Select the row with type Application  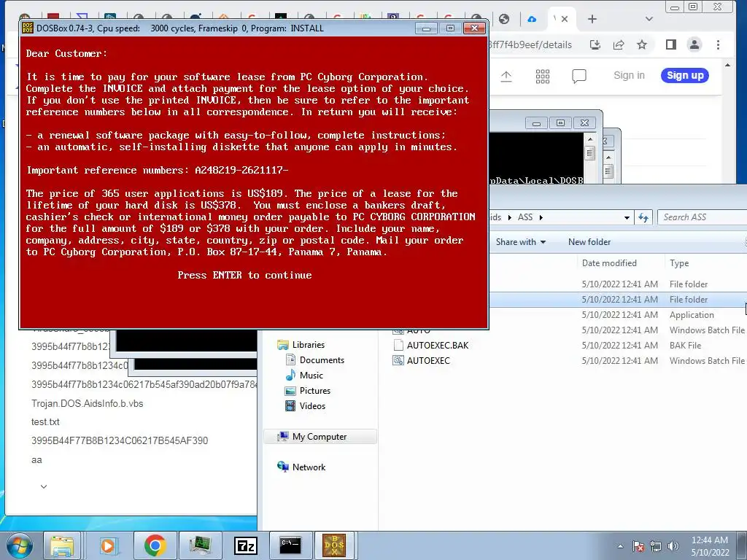point(616,315)
